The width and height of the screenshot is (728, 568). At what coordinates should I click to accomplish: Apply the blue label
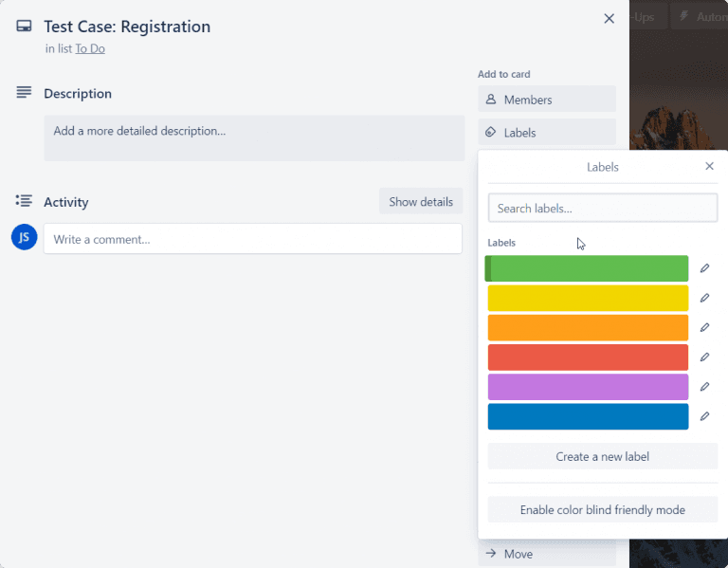[x=588, y=416]
